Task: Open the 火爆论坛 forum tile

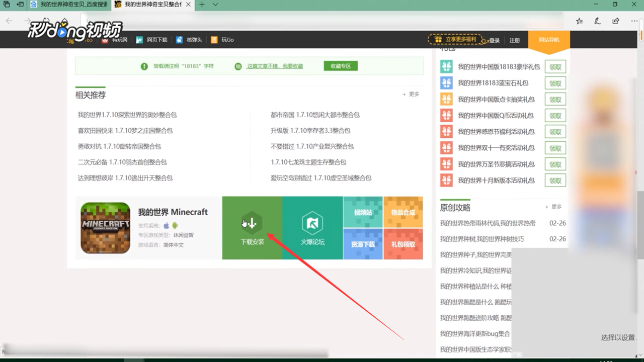Action: tap(312, 228)
